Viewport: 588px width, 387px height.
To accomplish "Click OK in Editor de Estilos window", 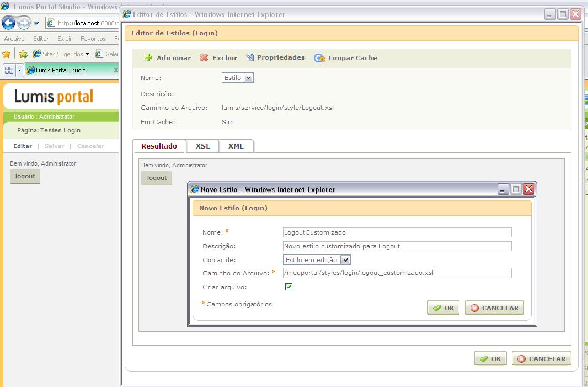I will point(490,358).
